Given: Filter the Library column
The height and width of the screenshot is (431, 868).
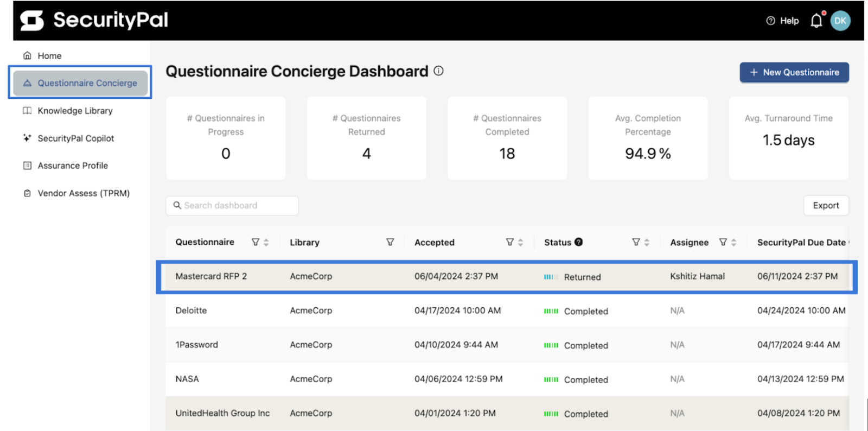Looking at the screenshot, I should coord(390,242).
